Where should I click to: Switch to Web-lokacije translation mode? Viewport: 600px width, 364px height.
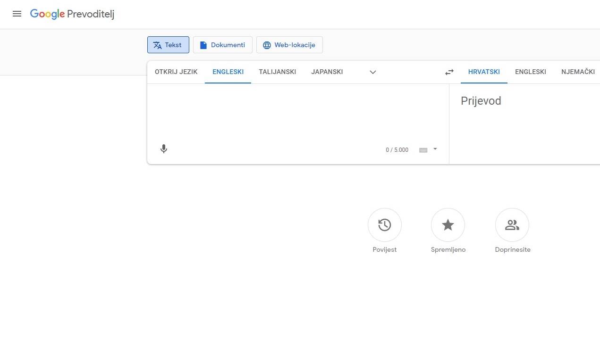(x=289, y=45)
